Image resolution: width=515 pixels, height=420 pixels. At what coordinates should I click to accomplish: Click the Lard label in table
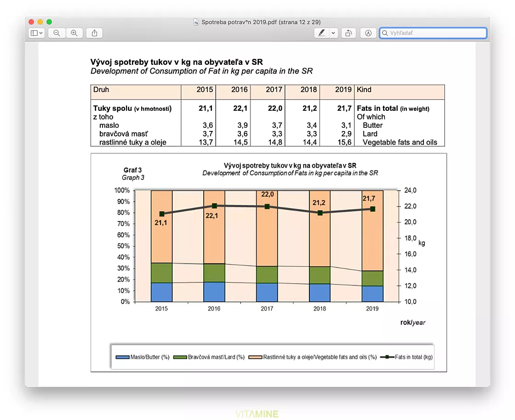pyautogui.click(x=370, y=134)
